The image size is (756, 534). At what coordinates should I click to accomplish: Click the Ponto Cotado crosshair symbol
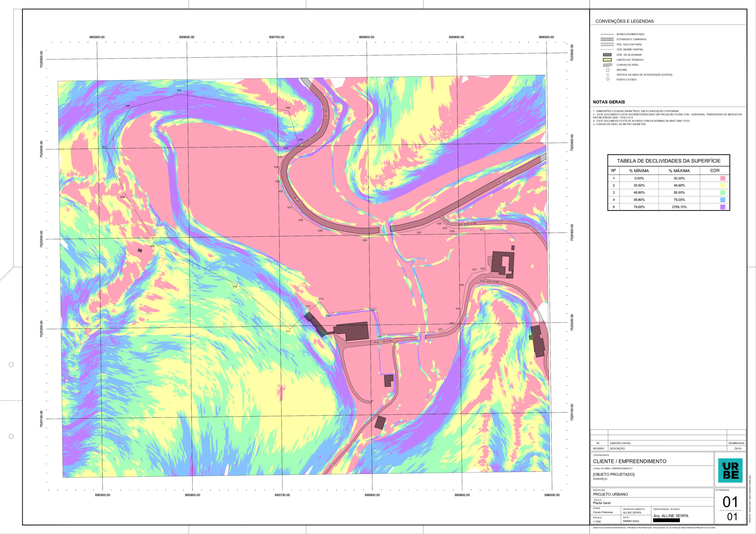tap(607, 79)
